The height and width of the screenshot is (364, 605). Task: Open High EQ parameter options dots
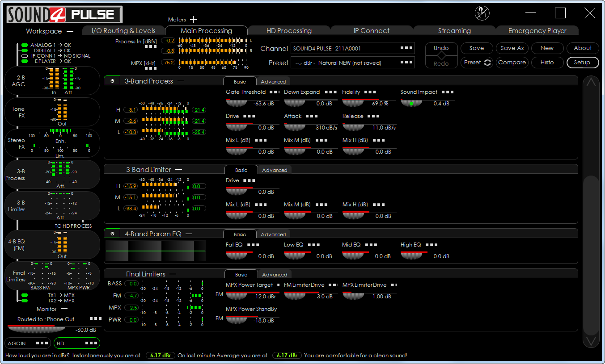point(432,245)
